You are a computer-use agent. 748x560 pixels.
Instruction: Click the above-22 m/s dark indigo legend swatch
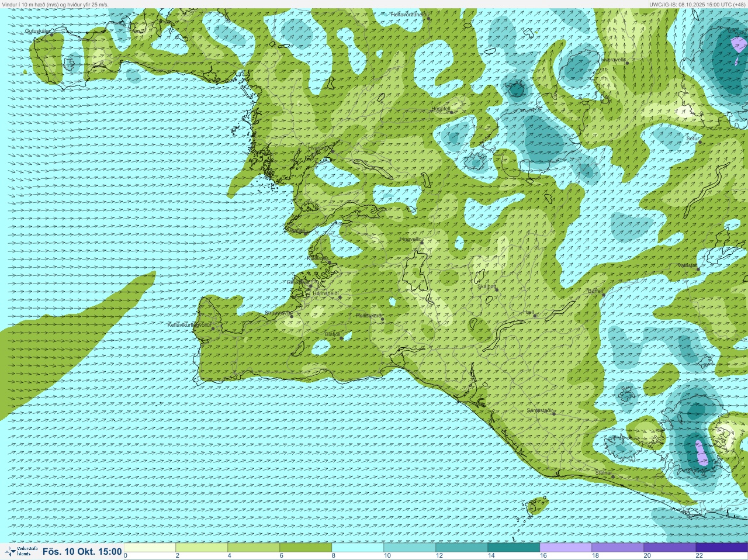pyautogui.click(x=722, y=548)
